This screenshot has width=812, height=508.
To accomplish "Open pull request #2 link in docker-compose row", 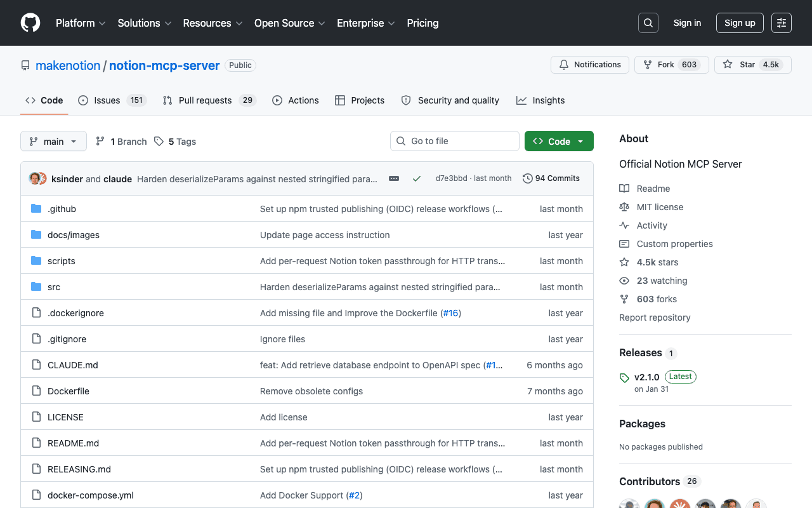I will tap(354, 495).
